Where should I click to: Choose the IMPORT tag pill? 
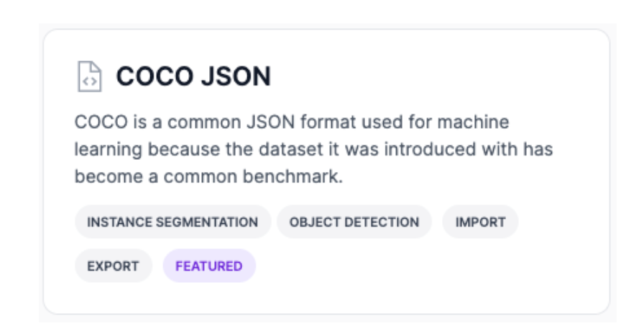(x=480, y=222)
